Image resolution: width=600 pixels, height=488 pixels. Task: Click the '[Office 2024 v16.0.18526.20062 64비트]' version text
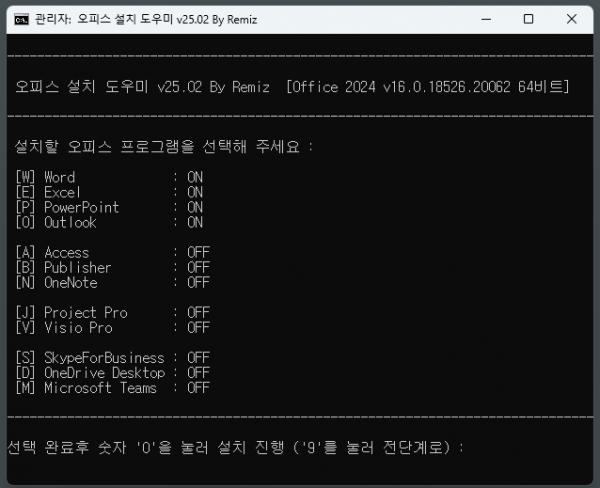coord(428,87)
